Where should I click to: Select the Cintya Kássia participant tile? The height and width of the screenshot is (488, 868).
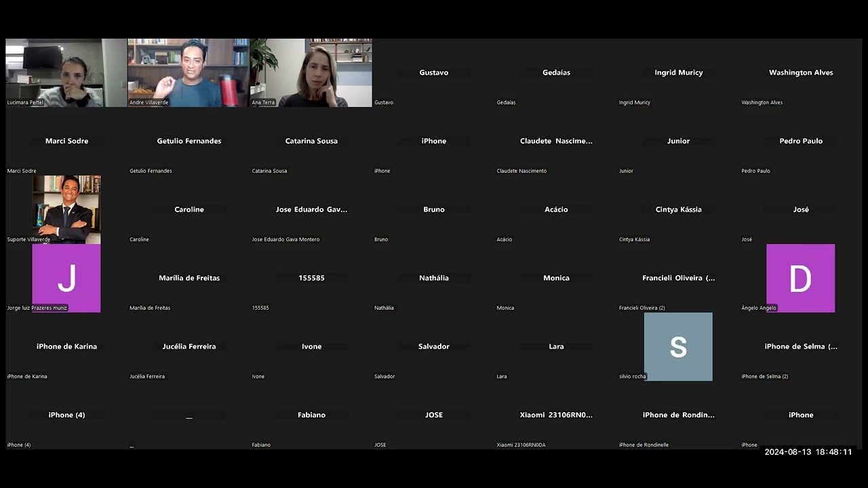(x=678, y=209)
